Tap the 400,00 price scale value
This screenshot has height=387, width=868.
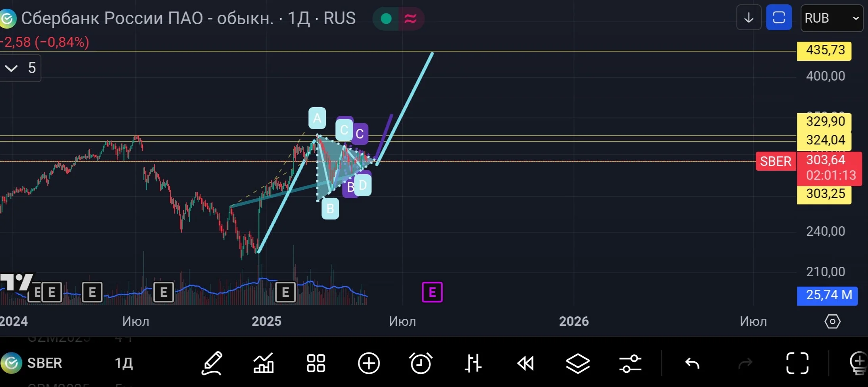click(x=826, y=76)
